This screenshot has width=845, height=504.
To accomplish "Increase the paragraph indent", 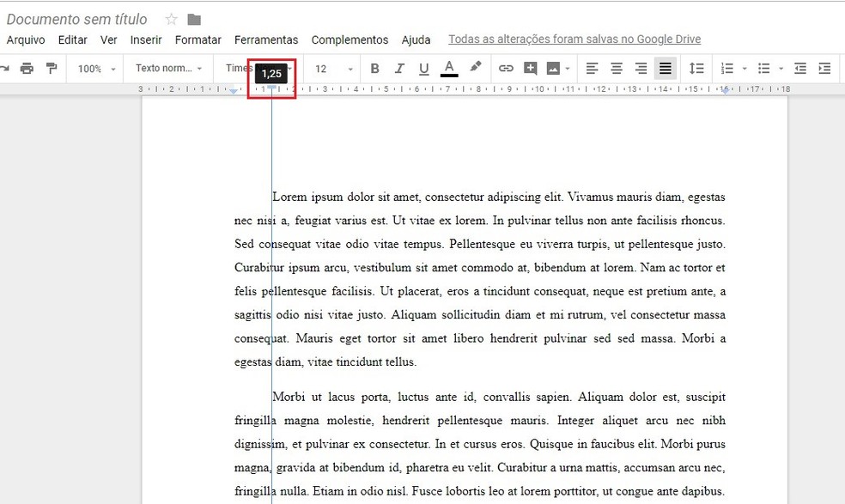I will (825, 69).
